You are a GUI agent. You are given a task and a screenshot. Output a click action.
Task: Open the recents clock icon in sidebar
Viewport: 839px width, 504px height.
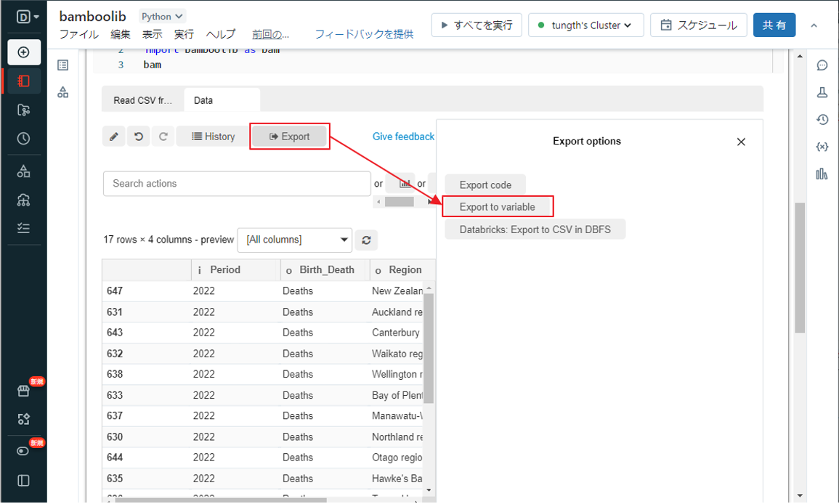pyautogui.click(x=24, y=139)
